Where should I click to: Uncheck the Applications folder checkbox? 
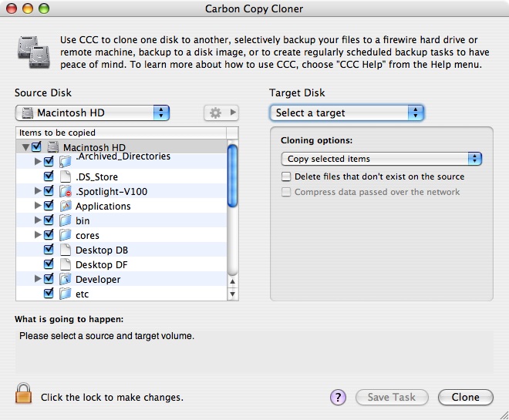(49, 207)
